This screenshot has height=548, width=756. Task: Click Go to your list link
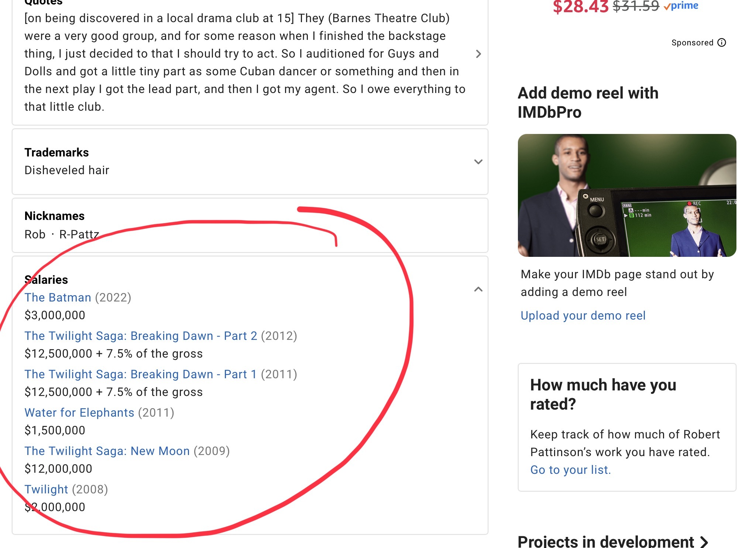coord(570,470)
